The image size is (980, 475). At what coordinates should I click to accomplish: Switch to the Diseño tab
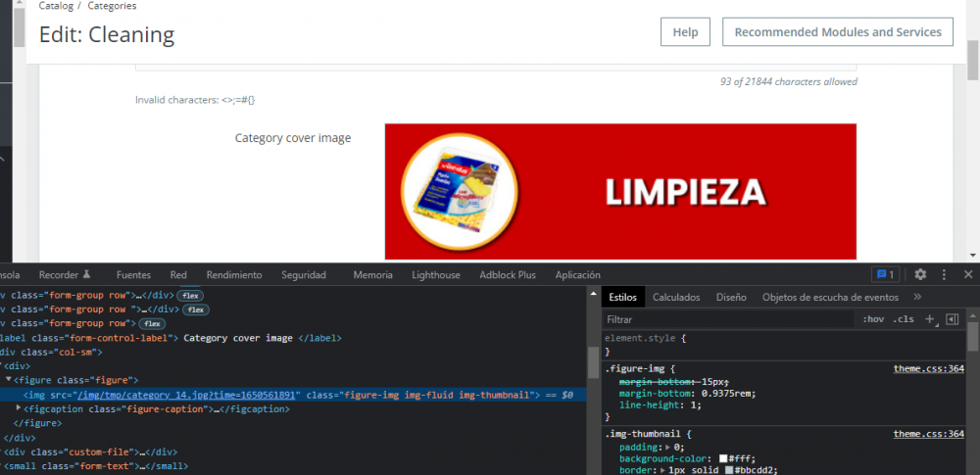(731, 298)
